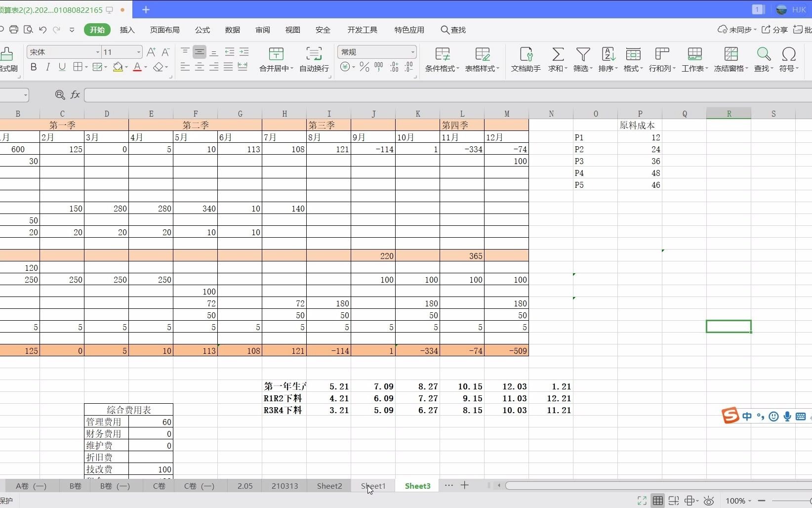Open the 符号 symbol omega icon

click(x=789, y=54)
